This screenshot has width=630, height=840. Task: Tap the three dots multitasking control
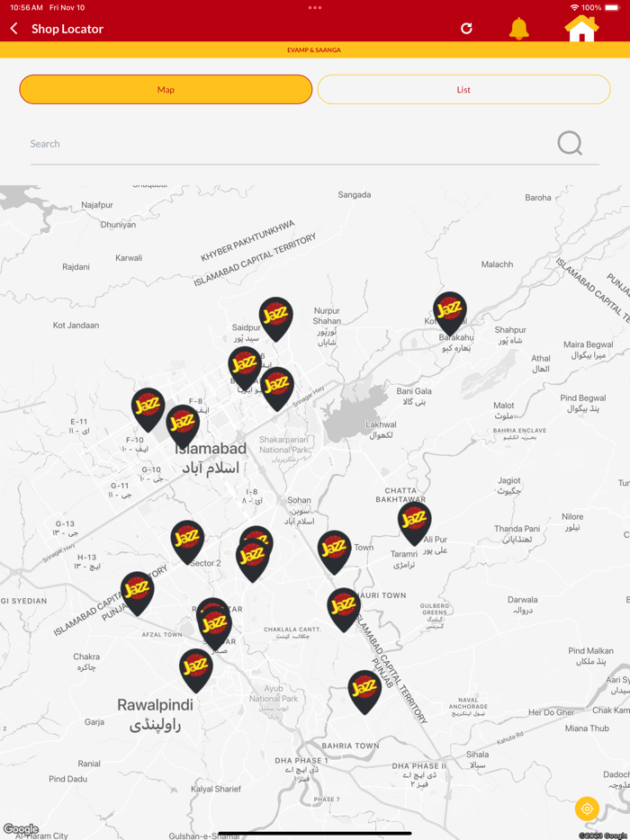coord(315,7)
